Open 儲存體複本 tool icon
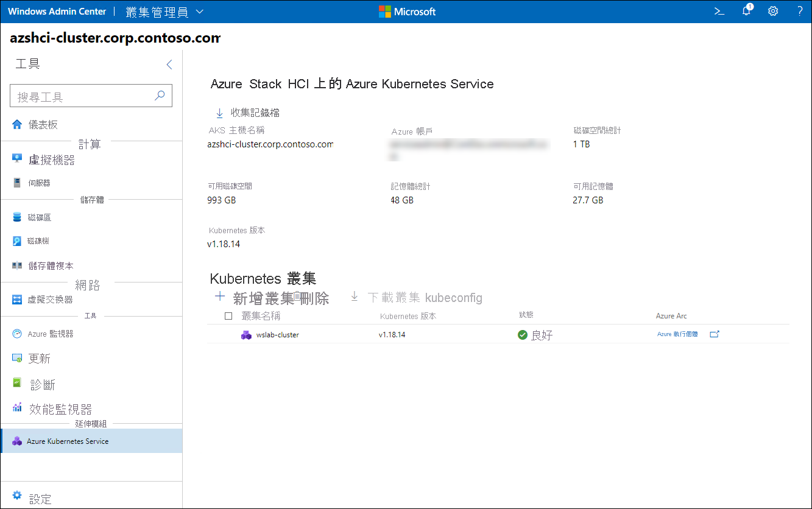Screen dimensions: 812x509 17,265
